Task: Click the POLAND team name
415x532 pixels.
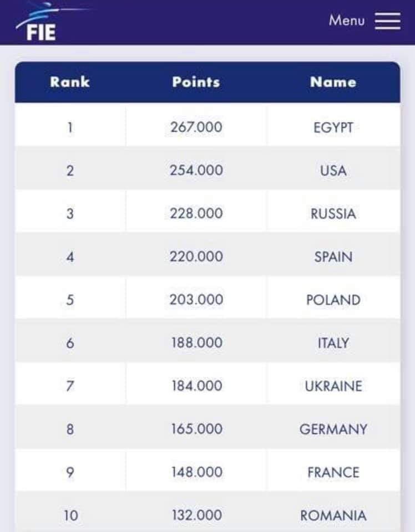Action: pos(333,300)
